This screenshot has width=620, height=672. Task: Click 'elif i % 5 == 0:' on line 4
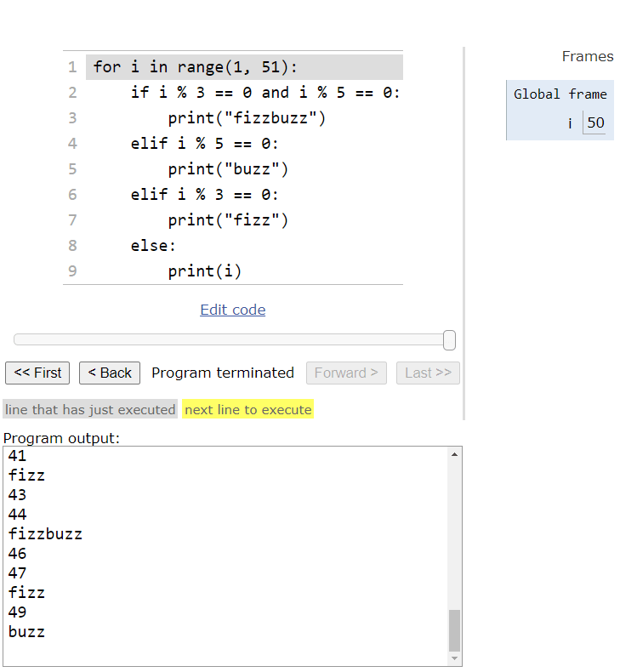point(204,144)
